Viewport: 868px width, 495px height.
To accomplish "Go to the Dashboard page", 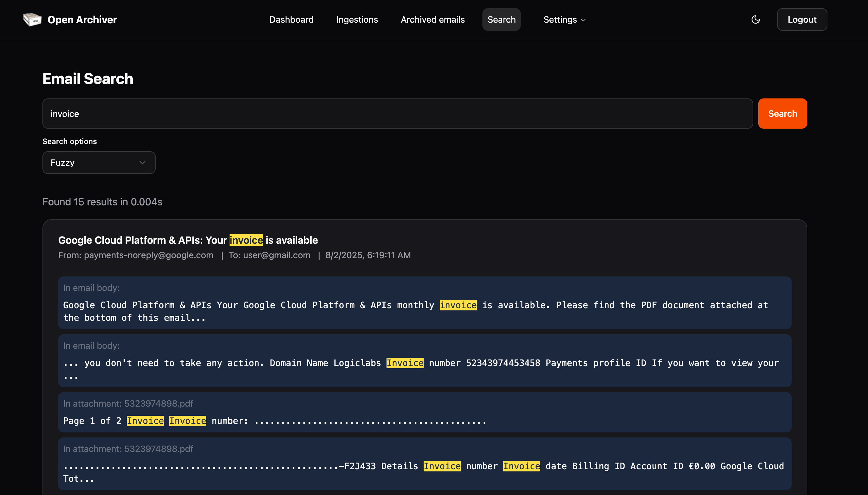I will click(x=291, y=19).
